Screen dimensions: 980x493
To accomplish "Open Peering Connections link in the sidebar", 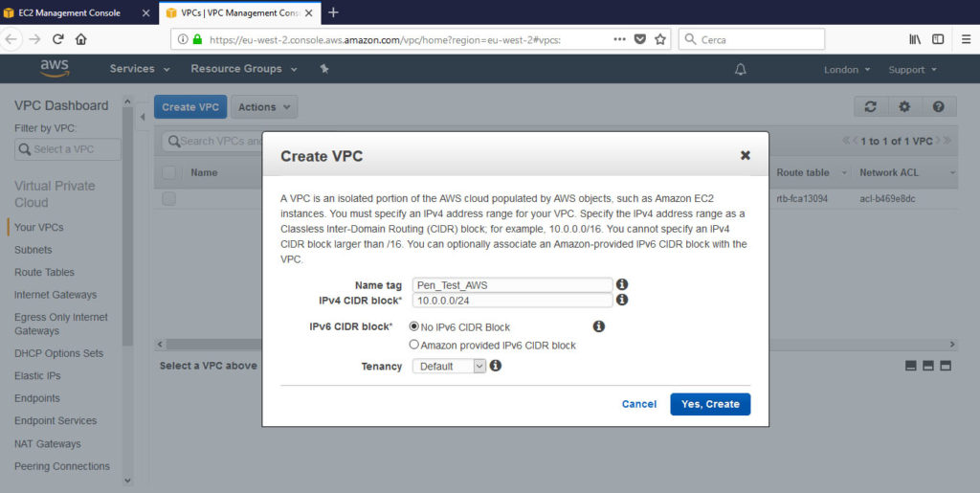I will (x=62, y=466).
